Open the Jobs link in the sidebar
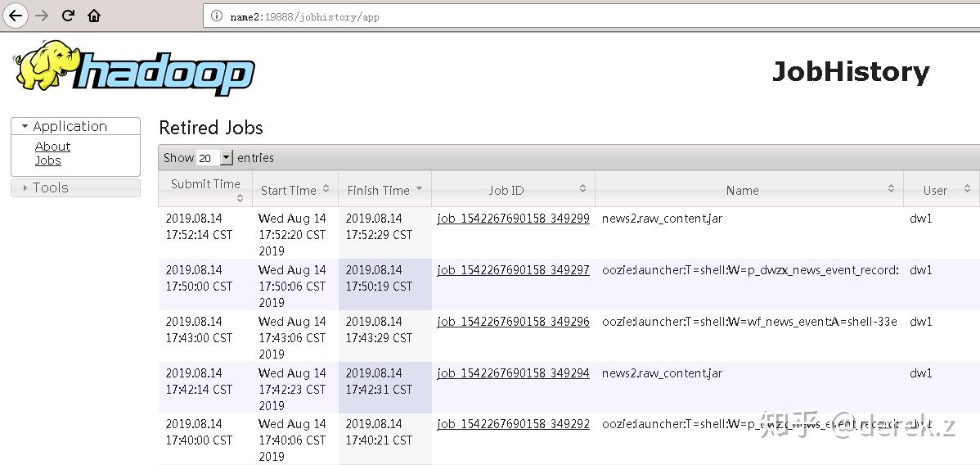Image resolution: width=980 pixels, height=465 pixels. (48, 160)
